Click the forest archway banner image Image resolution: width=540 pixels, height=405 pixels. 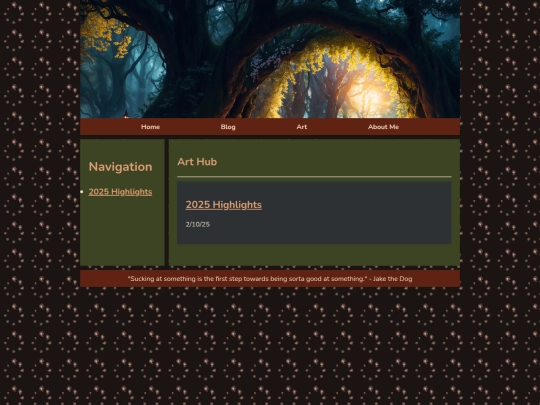tap(270, 59)
